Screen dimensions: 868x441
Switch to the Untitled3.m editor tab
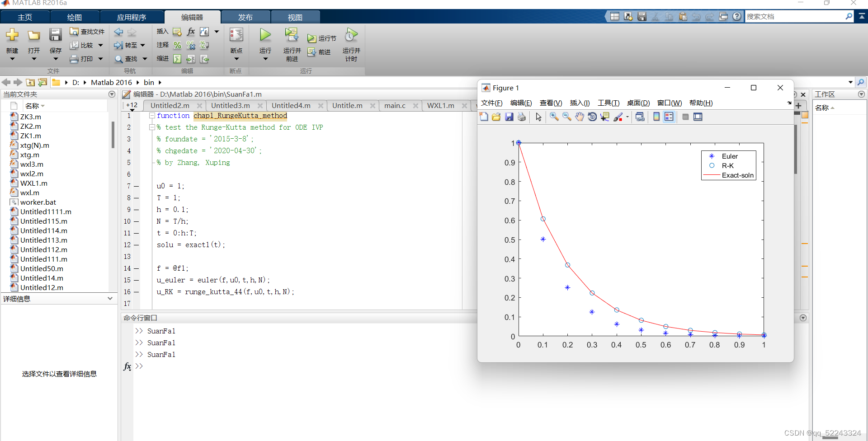click(231, 105)
